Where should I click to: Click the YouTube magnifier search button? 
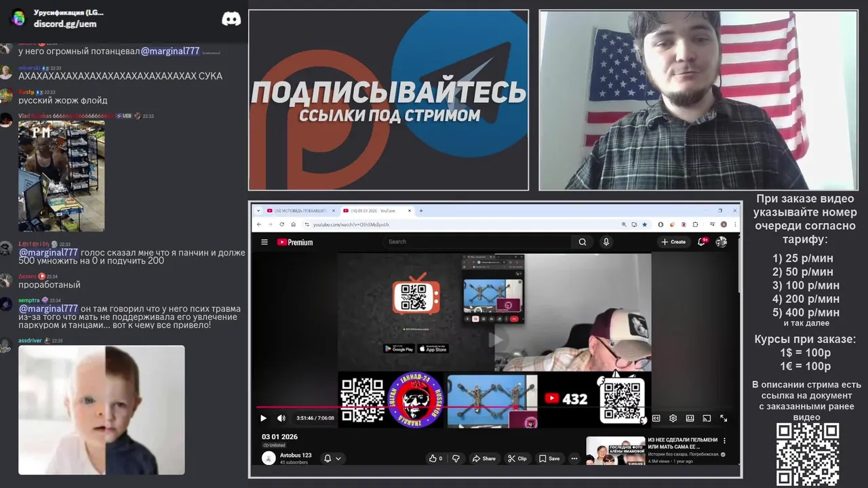pyautogui.click(x=583, y=242)
